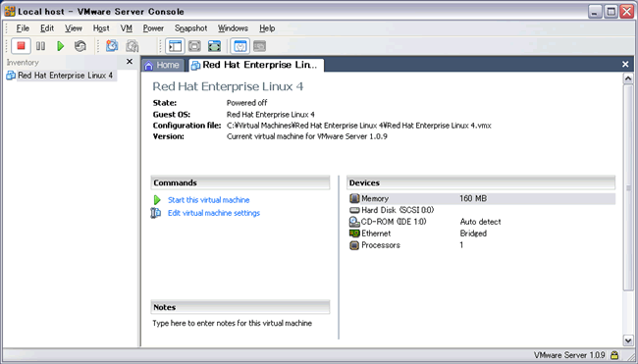Image resolution: width=638 pixels, height=364 pixels.
Task: Close the current VM tab
Action: coord(625,64)
